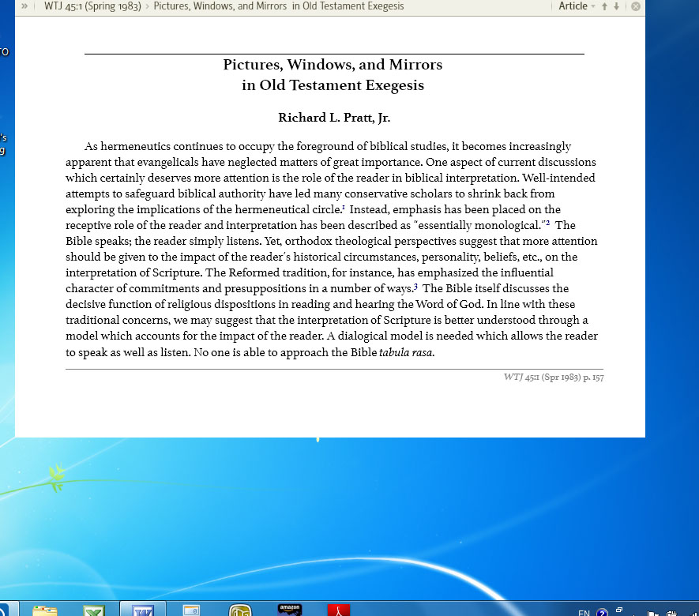Click the citation 'WTJ 45:1 (Spr 1983) p. 157'
This screenshot has height=616, width=699.
click(554, 377)
